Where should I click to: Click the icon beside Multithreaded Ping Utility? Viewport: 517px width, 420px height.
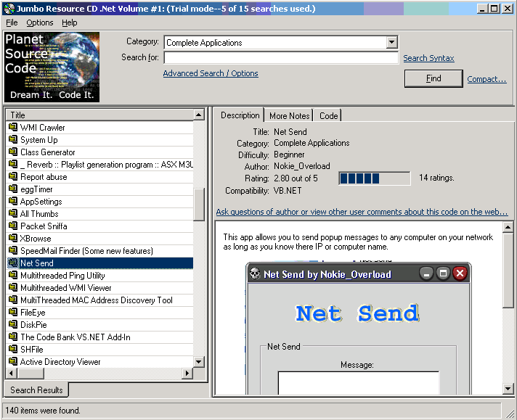pyautogui.click(x=13, y=275)
